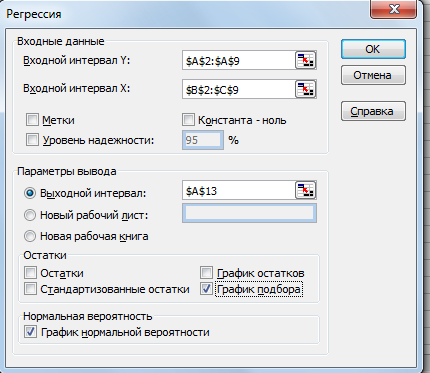Choose Новая рабочая книга radio option
Screen dimensions: 430x373
(x=30, y=236)
